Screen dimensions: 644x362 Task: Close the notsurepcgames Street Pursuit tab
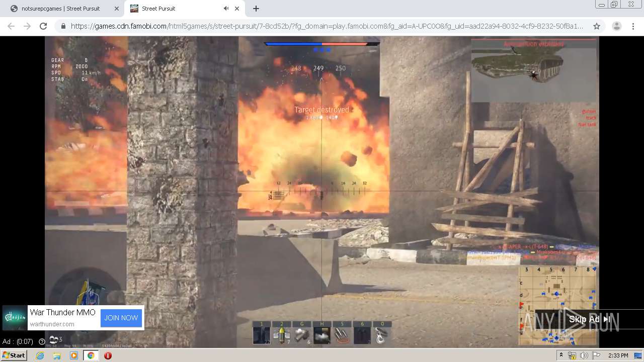116,9
